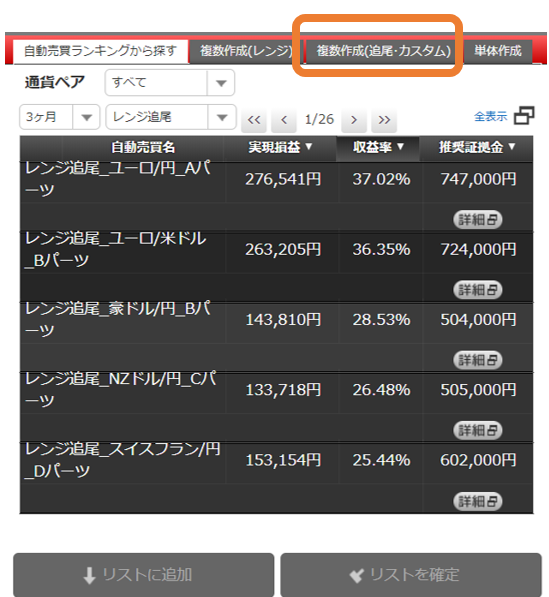Viewport: 549px width, 597px height.
Task: Click the 724,000円 margin cell
Action: (x=479, y=250)
